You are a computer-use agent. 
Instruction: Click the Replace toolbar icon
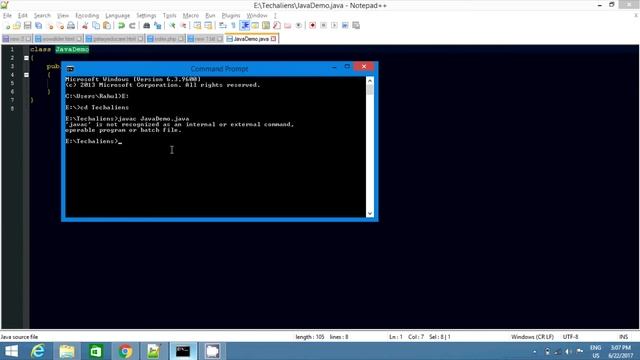158,26
